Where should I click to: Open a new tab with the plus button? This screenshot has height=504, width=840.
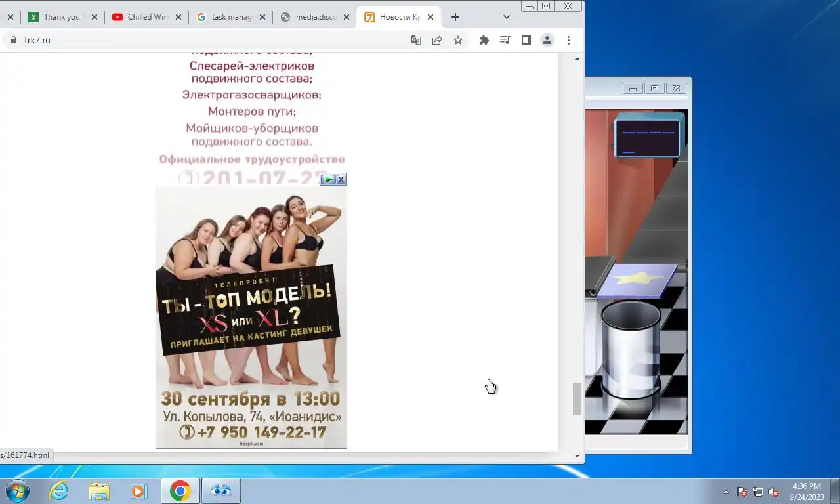coord(455,17)
